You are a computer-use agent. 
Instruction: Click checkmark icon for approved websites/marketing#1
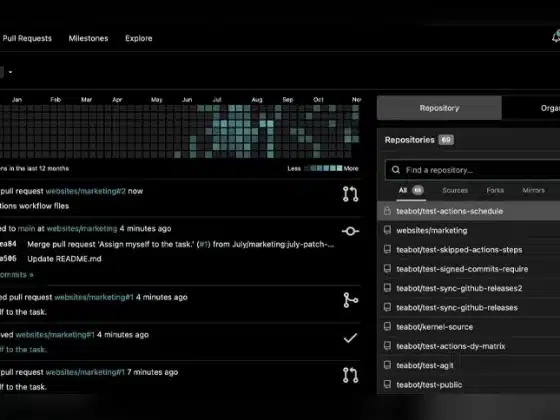350,338
